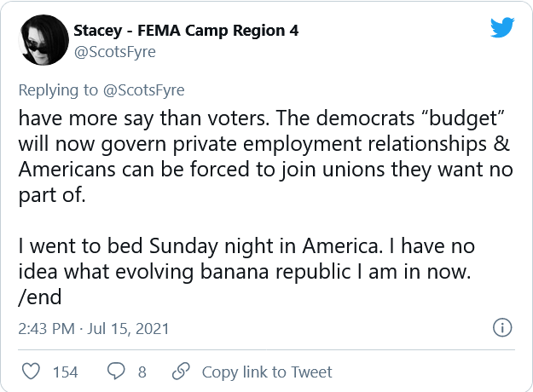Screen dimensions: 533x392
Task: Open the Twitter info circle icon
Action: point(502,328)
